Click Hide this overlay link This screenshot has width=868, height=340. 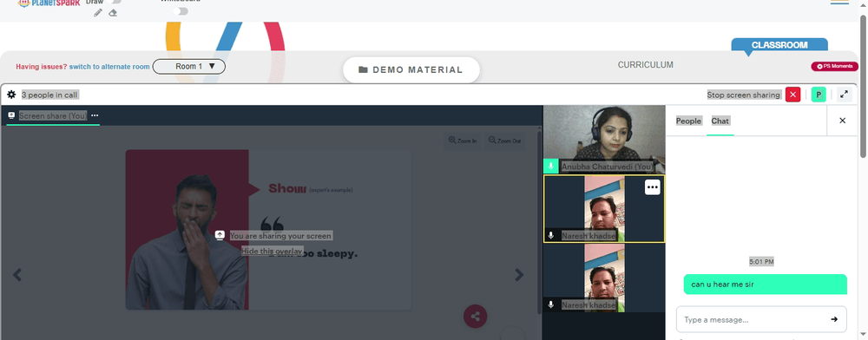coord(273,251)
